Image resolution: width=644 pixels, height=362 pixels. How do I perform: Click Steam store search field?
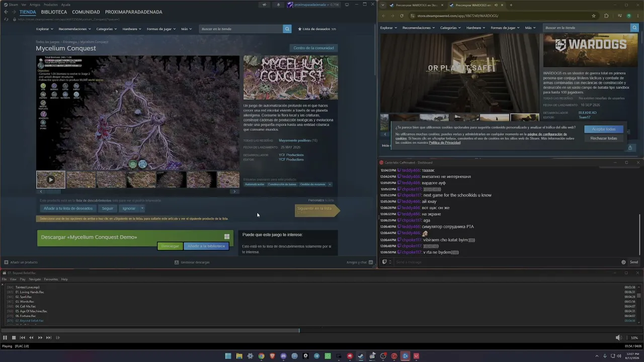tap(242, 29)
